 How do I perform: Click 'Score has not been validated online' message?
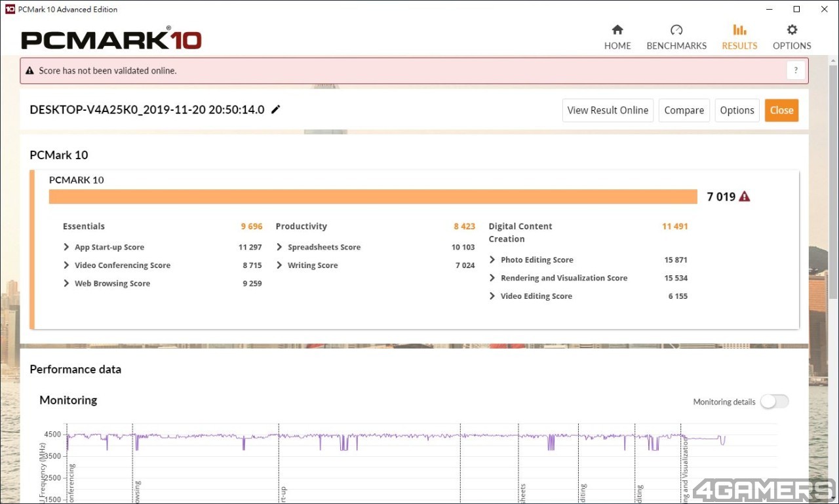(x=107, y=71)
